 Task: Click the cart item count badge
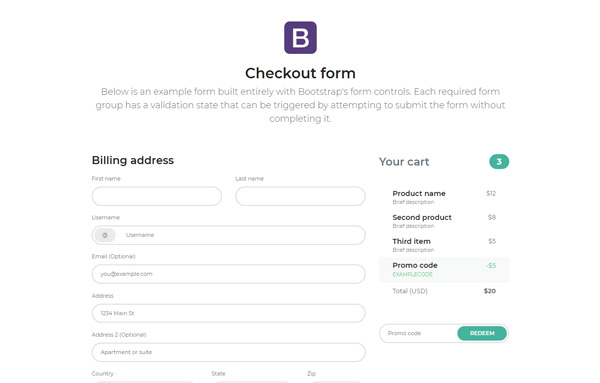click(499, 162)
